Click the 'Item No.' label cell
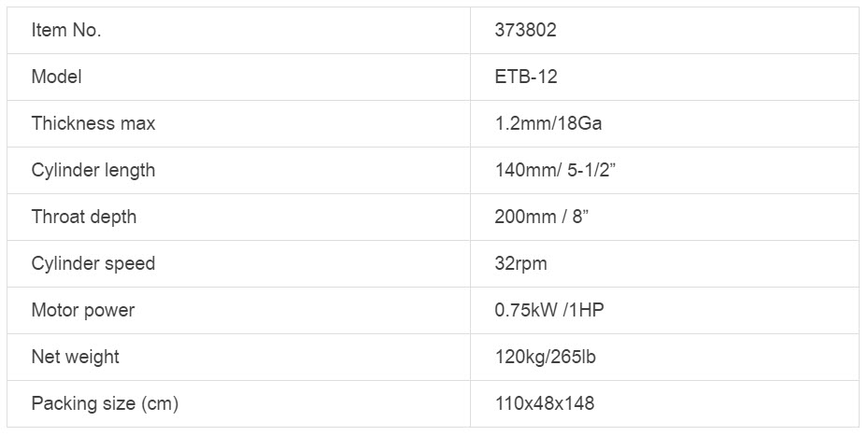 pyautogui.click(x=66, y=30)
